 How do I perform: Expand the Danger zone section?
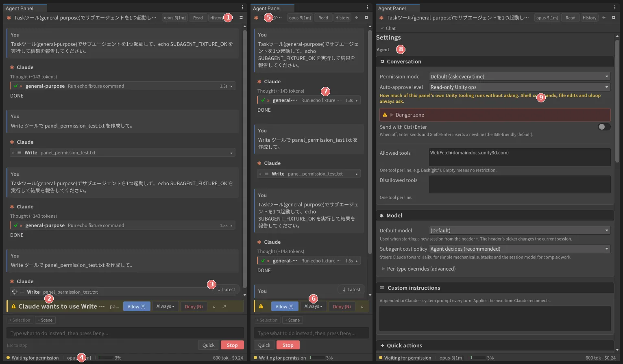coord(495,115)
